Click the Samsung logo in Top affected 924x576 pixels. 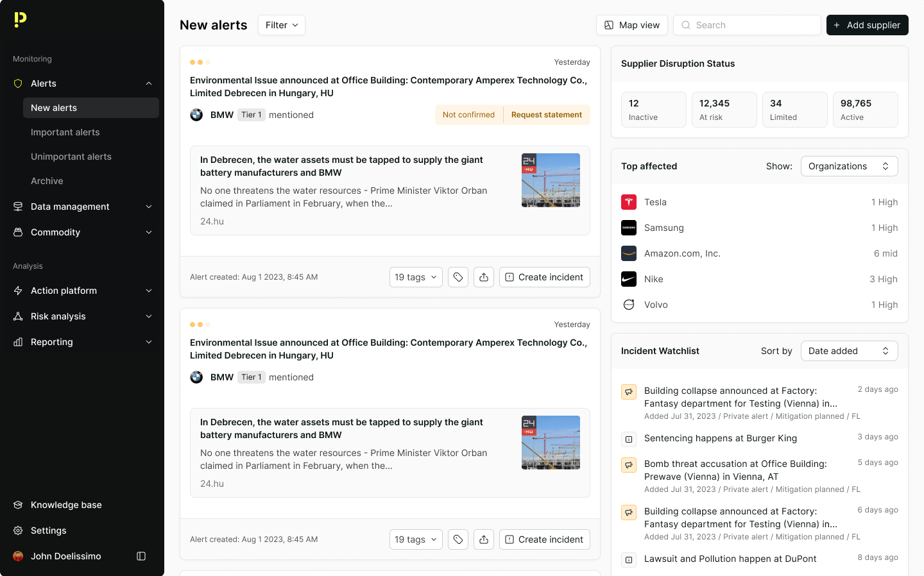pyautogui.click(x=629, y=228)
